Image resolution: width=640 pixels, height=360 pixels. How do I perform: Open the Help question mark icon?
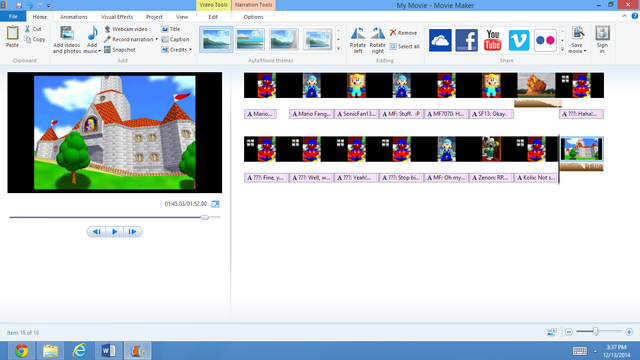pyautogui.click(x=635, y=16)
